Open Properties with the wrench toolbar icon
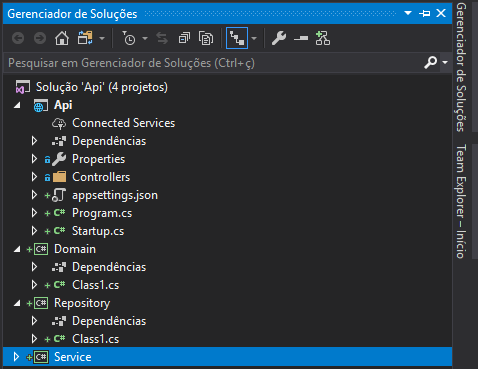Viewport: 478px width, 369px height. 279,38
